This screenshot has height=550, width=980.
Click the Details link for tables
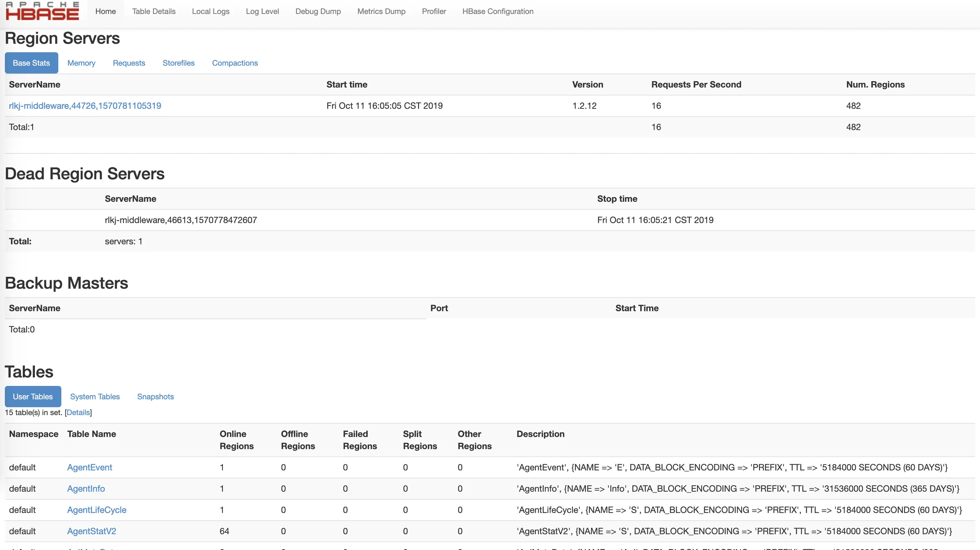click(78, 413)
